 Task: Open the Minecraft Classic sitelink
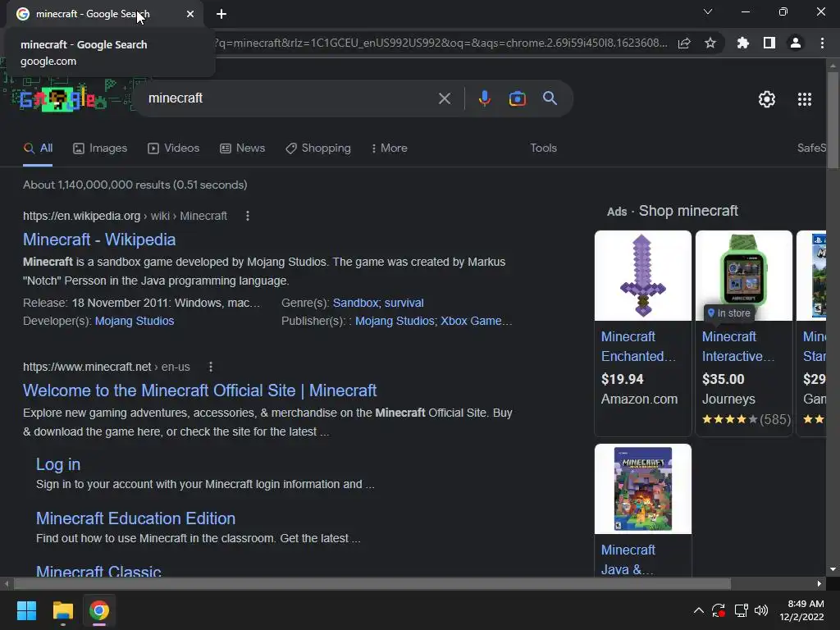[98, 570]
